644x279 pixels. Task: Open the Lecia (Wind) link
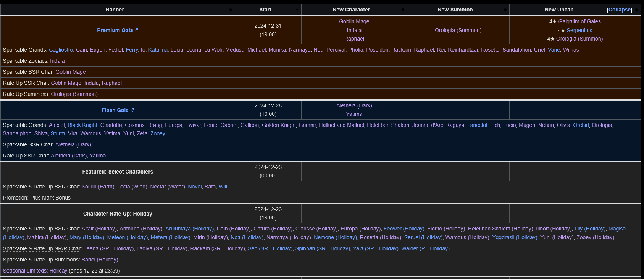pyautogui.click(x=132, y=187)
